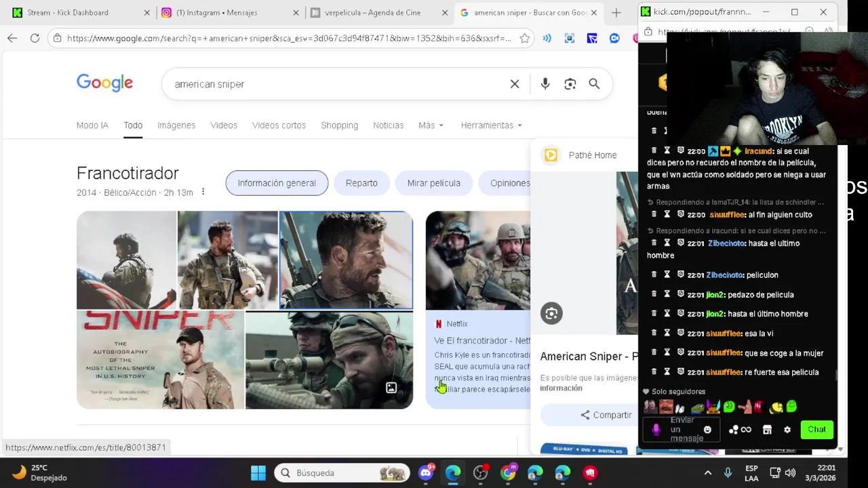The width and height of the screenshot is (868, 488).
Task: Click the ESP LAA language indicator
Action: (751, 472)
